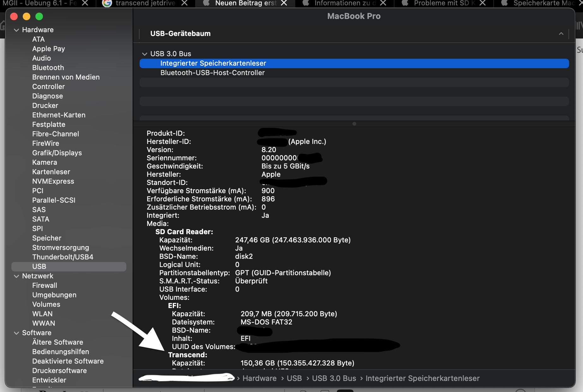Switch to Informationen zu browser tab

345,3
